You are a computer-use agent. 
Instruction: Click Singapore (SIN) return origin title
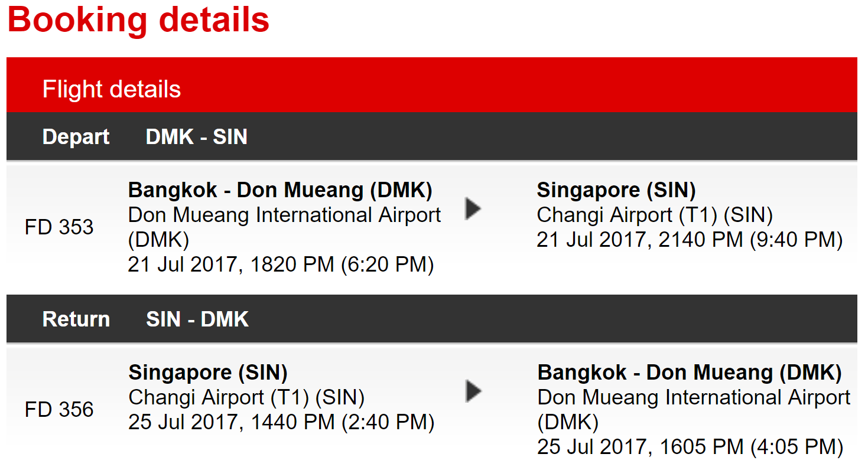tap(208, 373)
